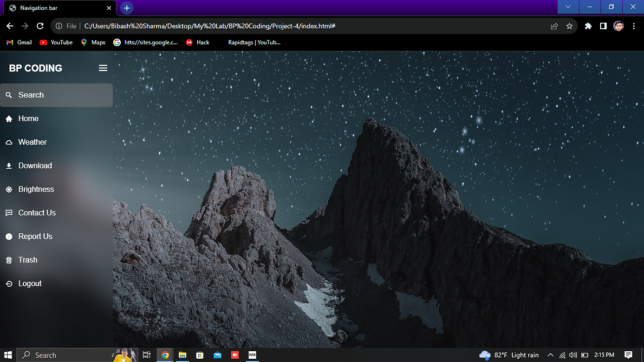Open the Chrome extensions puzzle icon
644x362 pixels.
point(588,26)
